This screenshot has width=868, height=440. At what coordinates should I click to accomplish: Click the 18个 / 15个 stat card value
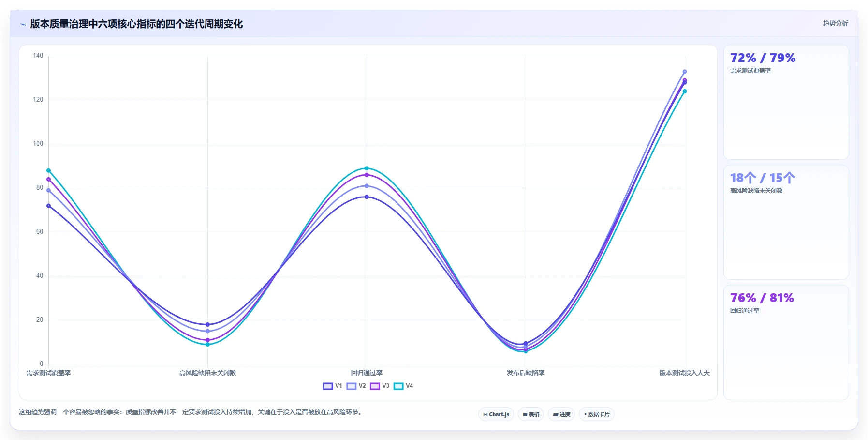[x=763, y=178]
